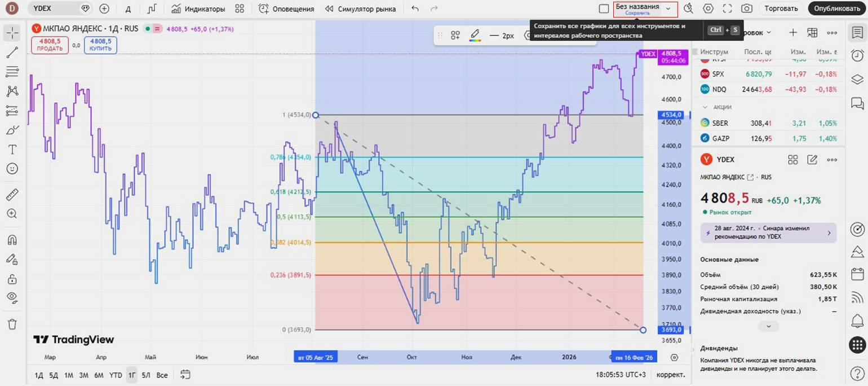Screen dimensions: 868x386
Task: Open the alerts alarm clock panel
Action: click(x=857, y=55)
